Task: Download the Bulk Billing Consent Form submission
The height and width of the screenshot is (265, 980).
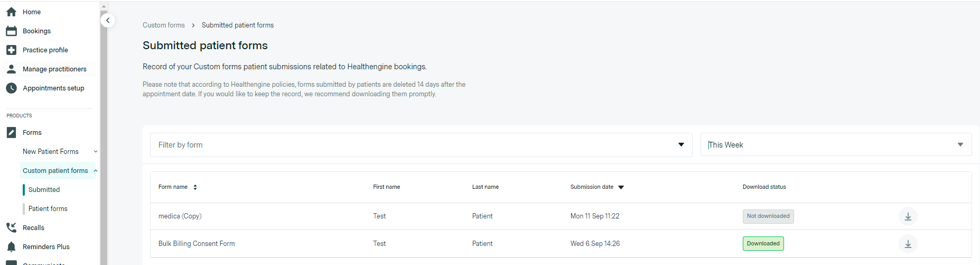Action: tap(908, 244)
